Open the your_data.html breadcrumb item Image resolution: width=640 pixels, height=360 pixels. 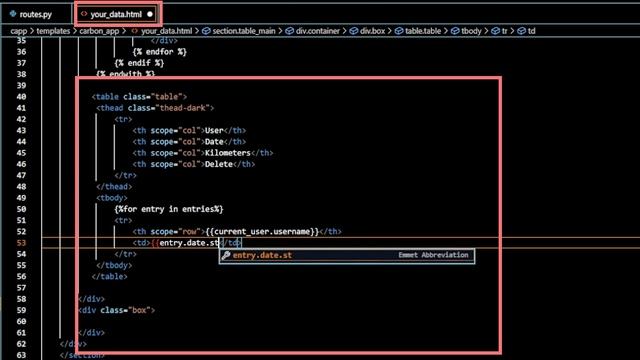point(167,31)
